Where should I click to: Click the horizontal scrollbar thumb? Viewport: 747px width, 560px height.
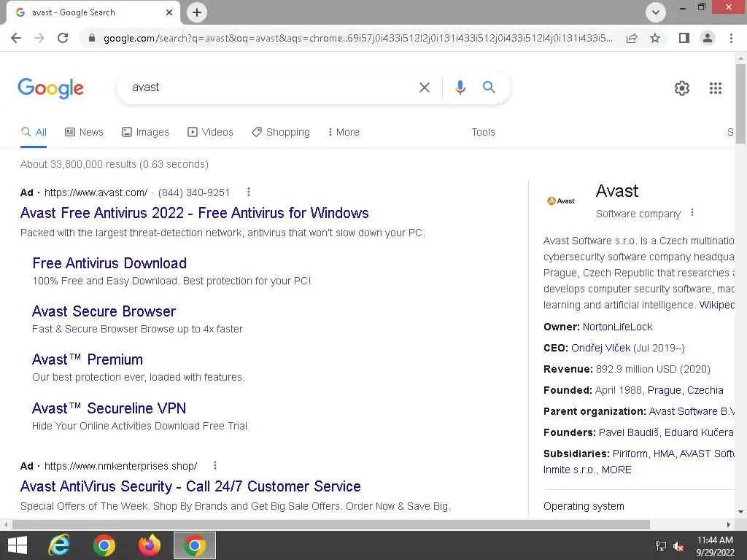(331, 524)
